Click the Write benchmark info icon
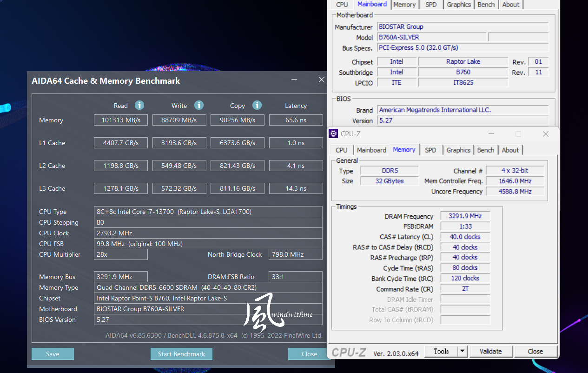This screenshot has height=373, width=588. 198,105
